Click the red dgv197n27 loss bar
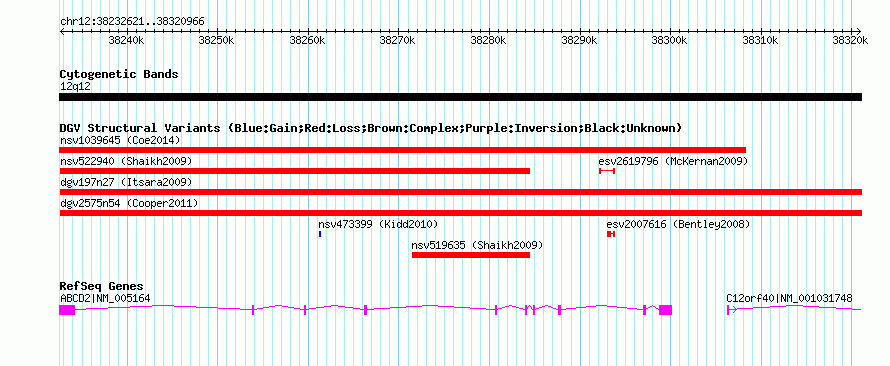Screen dimensions: 890x366 pyautogui.click(x=460, y=192)
